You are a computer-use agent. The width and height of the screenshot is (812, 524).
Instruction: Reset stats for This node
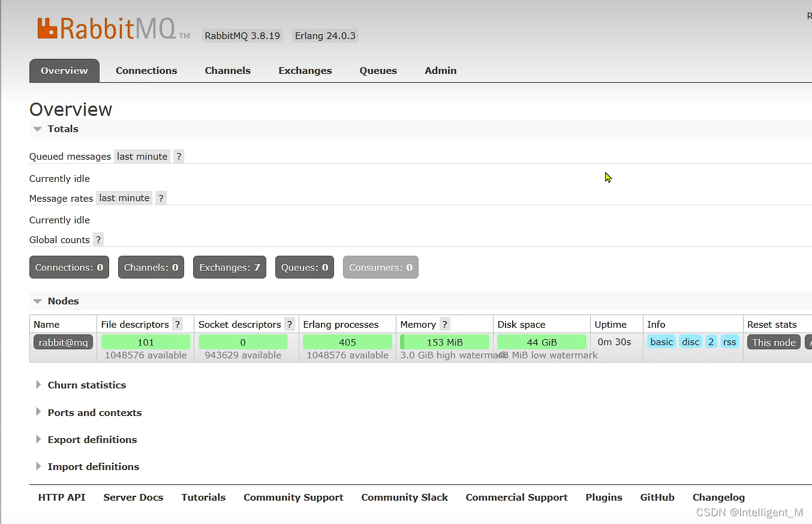point(774,342)
